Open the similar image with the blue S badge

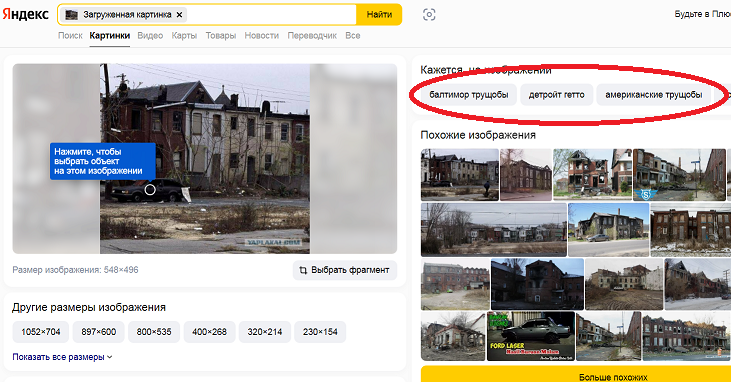tap(679, 175)
